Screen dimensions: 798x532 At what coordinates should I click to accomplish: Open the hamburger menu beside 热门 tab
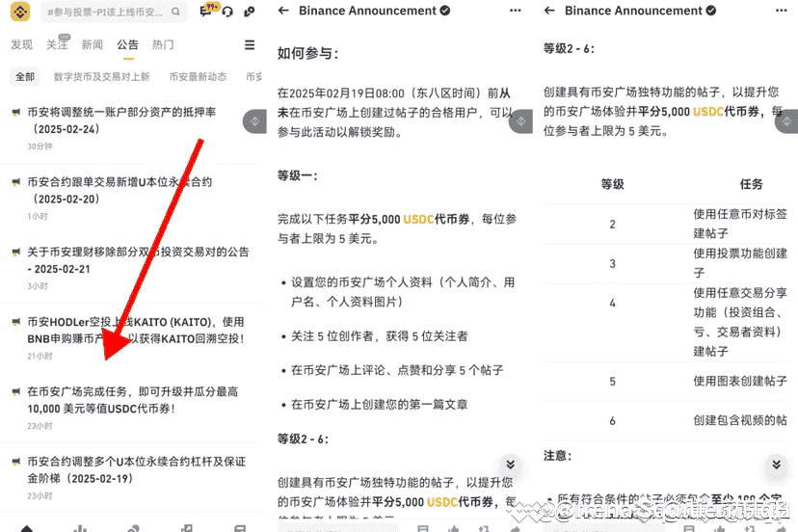[x=250, y=44]
